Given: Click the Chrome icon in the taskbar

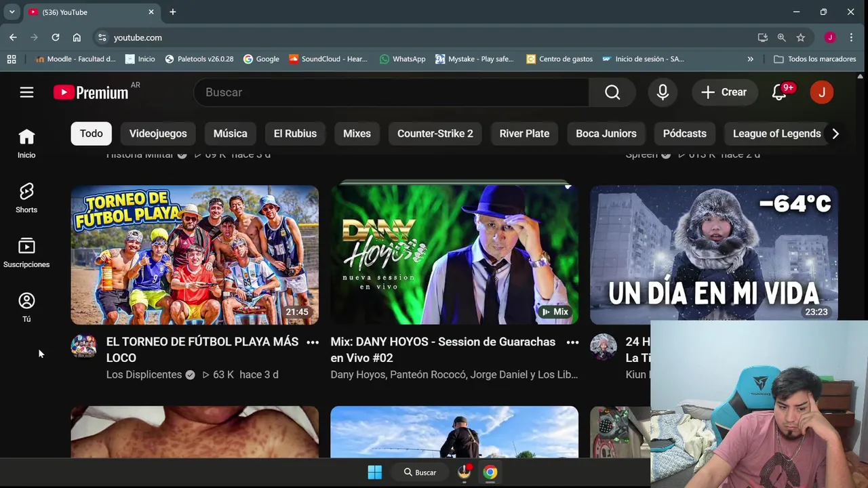Looking at the screenshot, I should [490, 472].
